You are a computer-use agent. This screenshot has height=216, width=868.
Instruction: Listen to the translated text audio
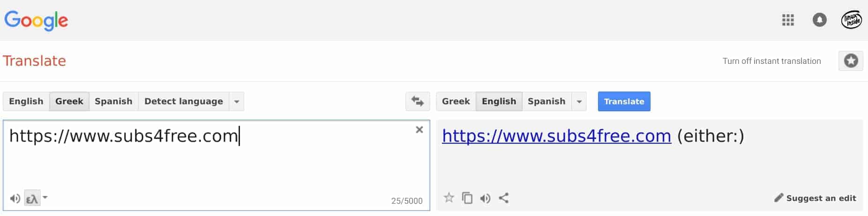[486, 198]
